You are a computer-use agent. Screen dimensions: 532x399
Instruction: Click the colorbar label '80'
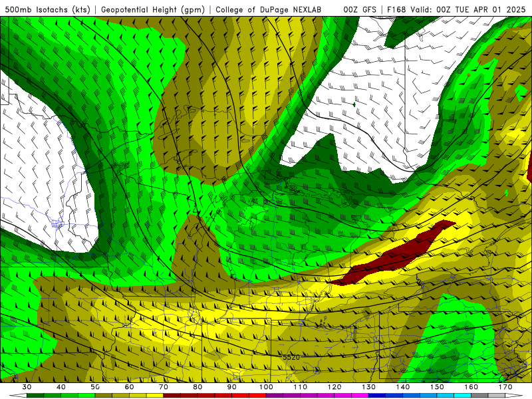pyautogui.click(x=198, y=387)
